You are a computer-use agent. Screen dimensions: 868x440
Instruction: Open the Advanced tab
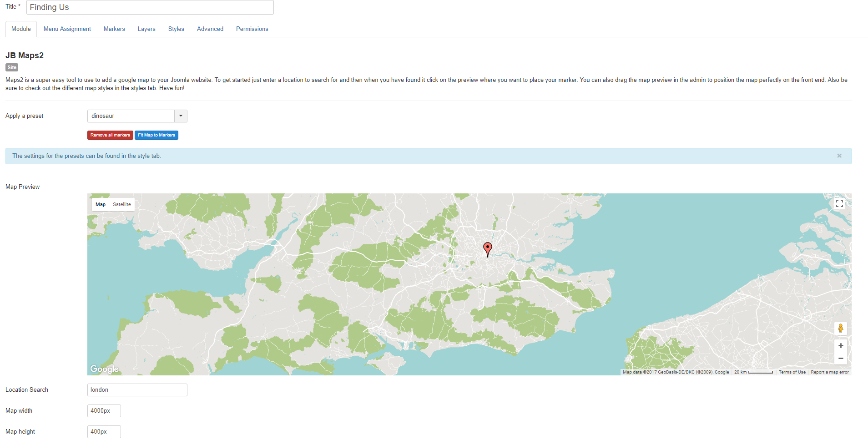[210, 29]
